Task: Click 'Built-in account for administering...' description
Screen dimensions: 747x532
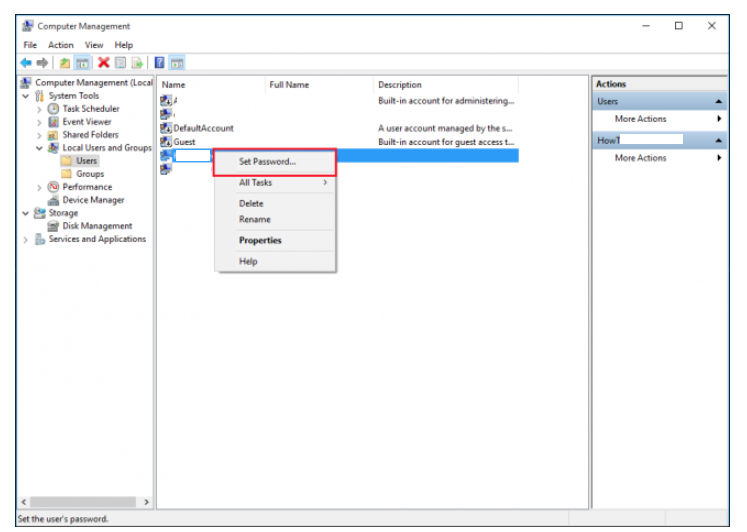Action: point(446,100)
